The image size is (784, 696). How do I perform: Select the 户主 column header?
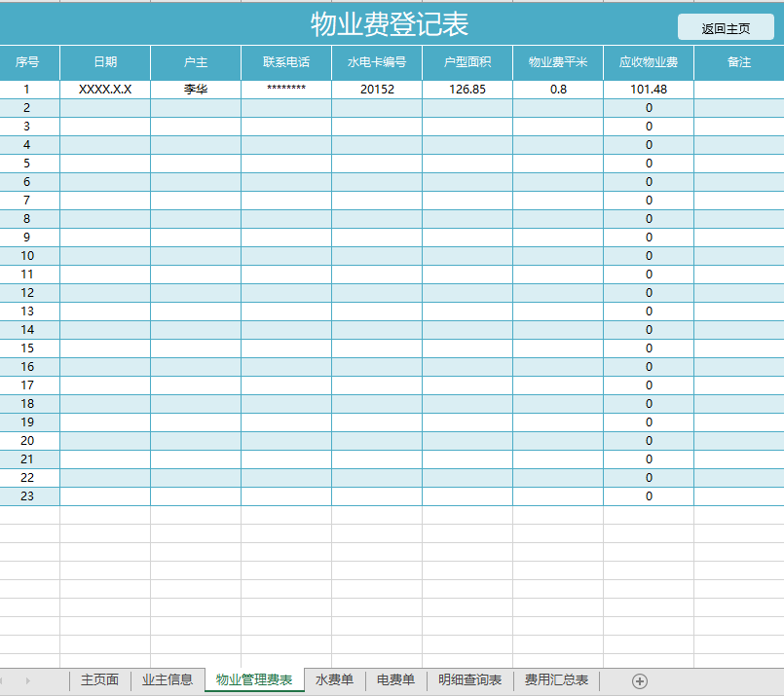[x=194, y=61]
